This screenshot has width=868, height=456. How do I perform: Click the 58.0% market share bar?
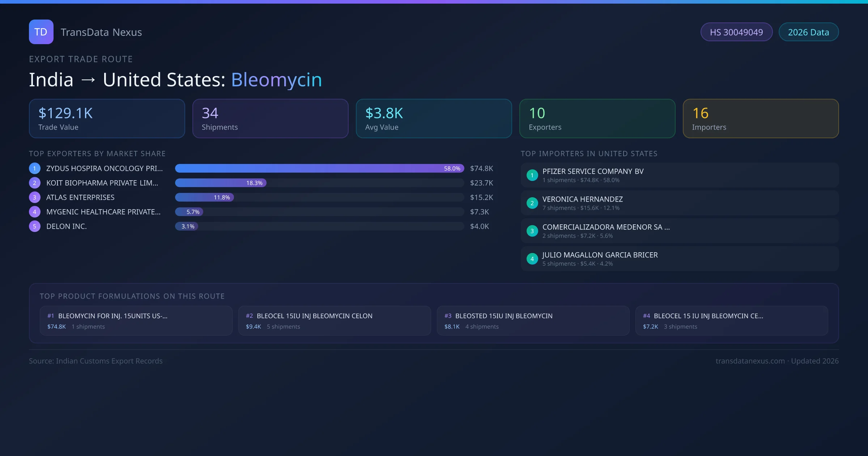tap(319, 168)
